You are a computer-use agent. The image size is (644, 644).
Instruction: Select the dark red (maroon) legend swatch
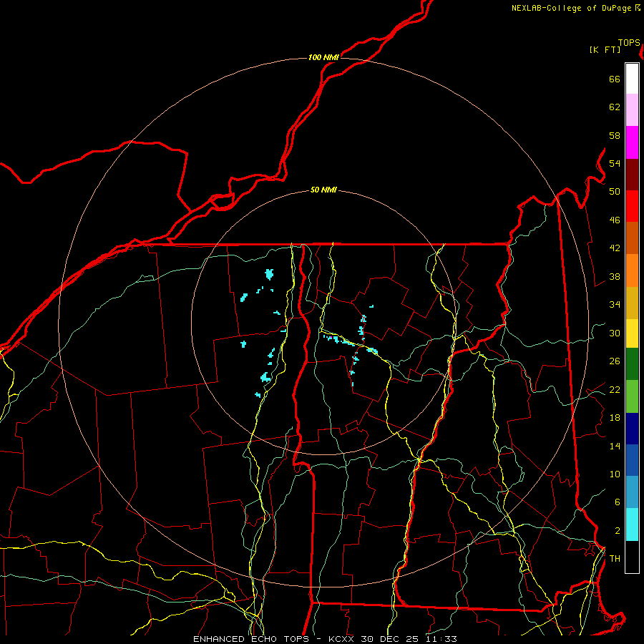(x=632, y=175)
